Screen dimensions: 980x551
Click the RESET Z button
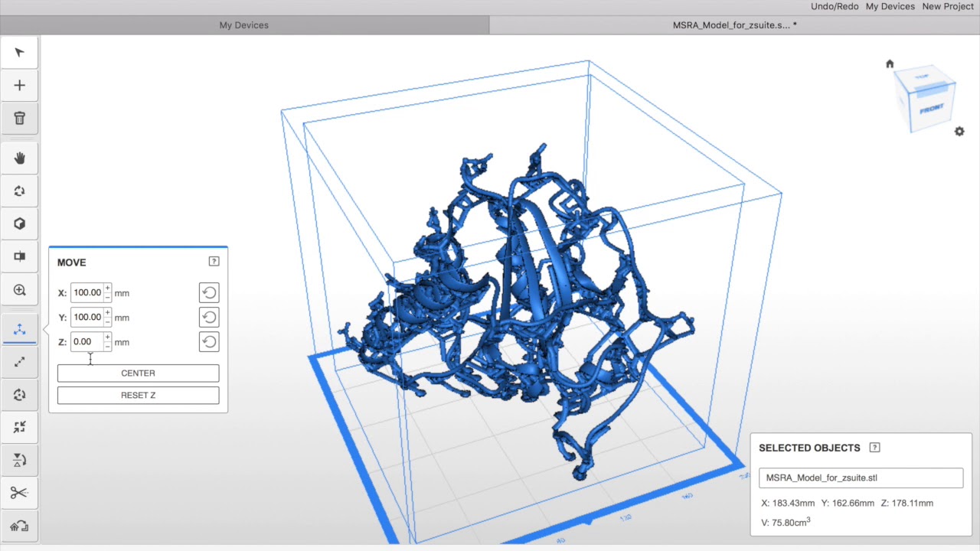pos(138,396)
